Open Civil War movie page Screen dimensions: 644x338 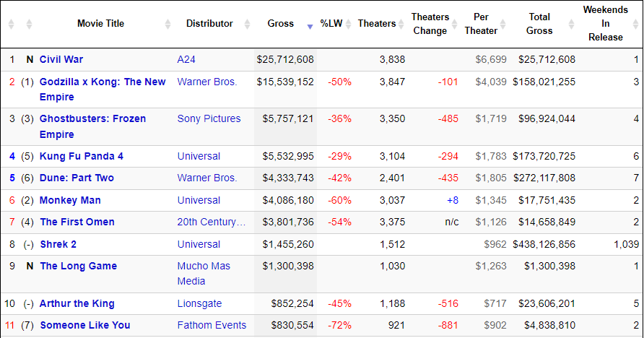pyautogui.click(x=61, y=59)
